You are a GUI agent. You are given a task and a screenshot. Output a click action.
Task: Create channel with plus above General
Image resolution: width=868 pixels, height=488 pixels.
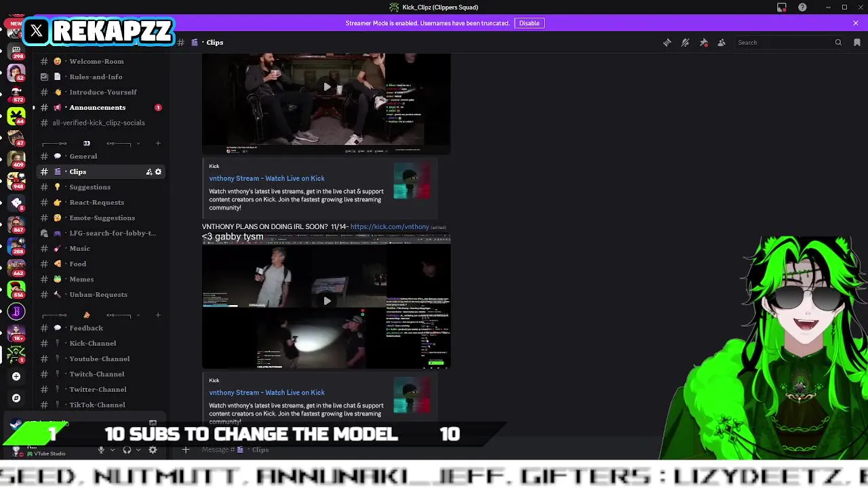(158, 143)
